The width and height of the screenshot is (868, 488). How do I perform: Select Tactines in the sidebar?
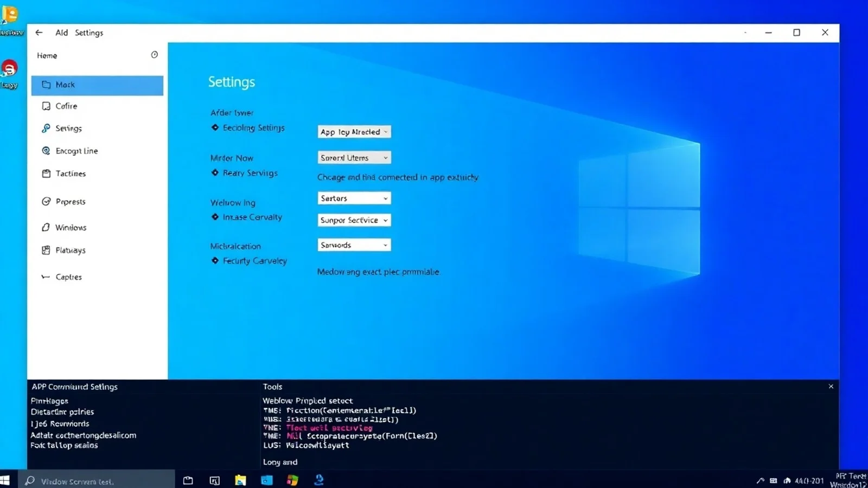(97, 174)
